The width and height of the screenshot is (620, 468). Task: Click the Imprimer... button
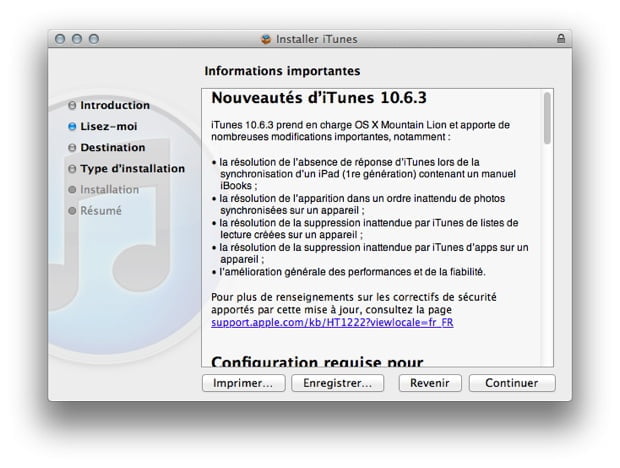click(x=244, y=383)
